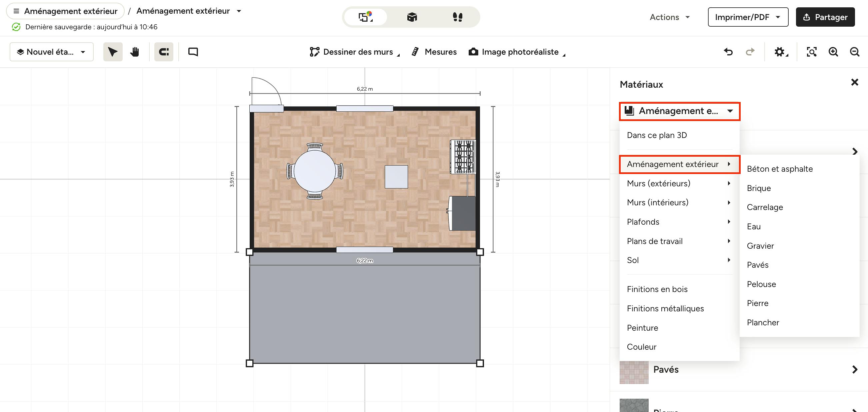The image size is (868, 412).
Task: Click the 6,22 m top dimension label
Action: tap(365, 89)
